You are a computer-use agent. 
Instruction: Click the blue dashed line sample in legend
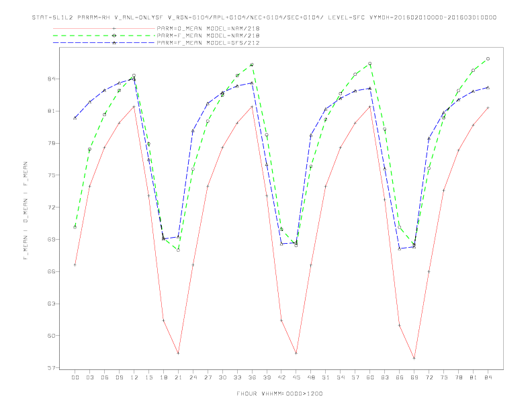(x=104, y=43)
